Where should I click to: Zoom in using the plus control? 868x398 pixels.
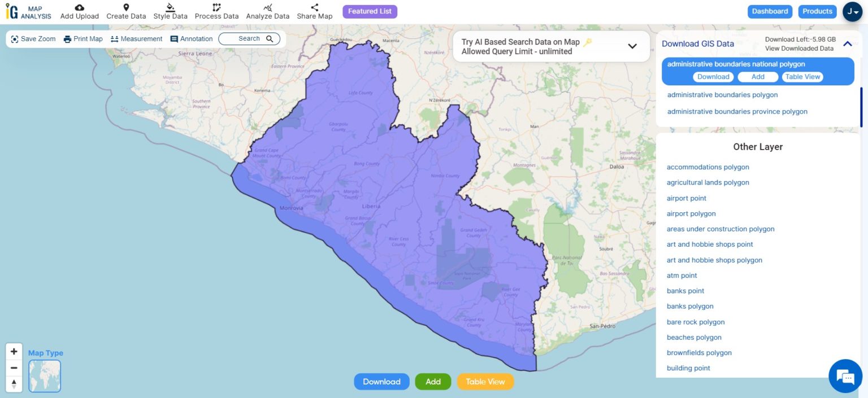click(14, 351)
